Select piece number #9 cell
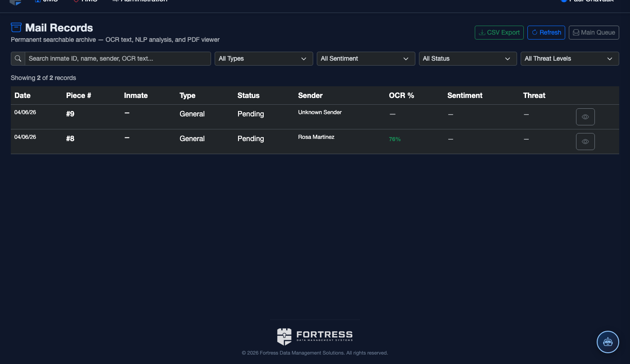The image size is (630, 364). 70,114
